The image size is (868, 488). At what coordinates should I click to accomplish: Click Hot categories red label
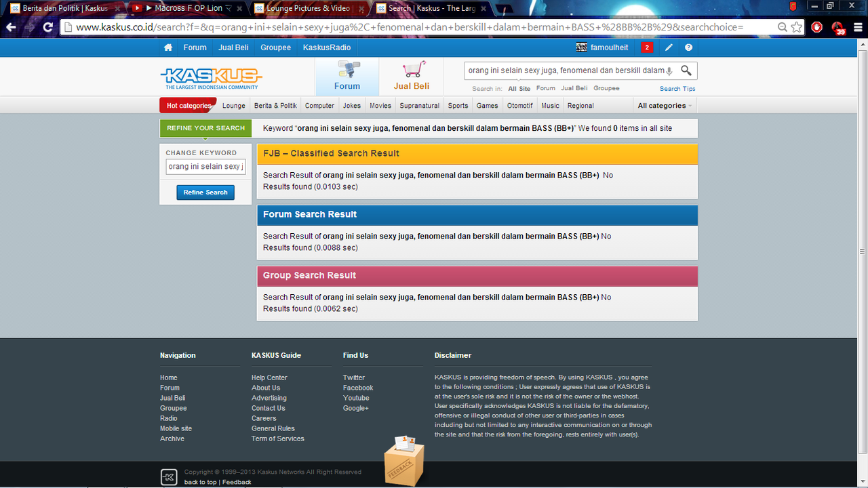pyautogui.click(x=188, y=106)
